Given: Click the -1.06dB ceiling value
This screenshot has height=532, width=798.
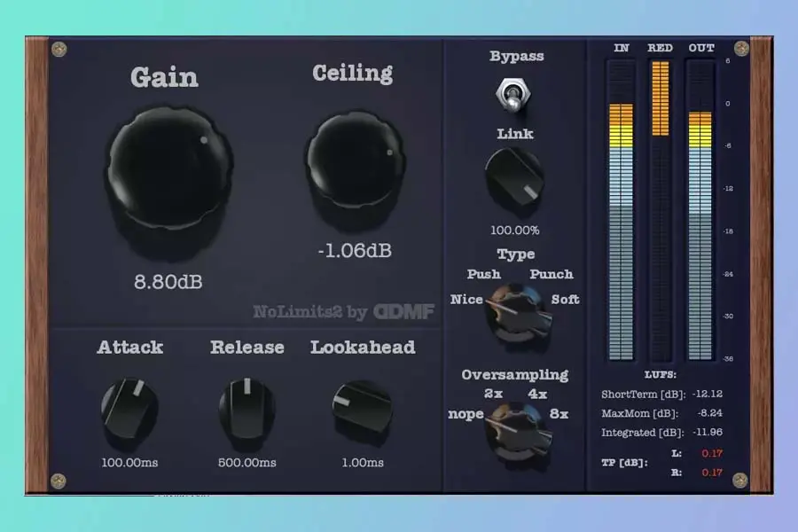Looking at the screenshot, I should click(355, 250).
